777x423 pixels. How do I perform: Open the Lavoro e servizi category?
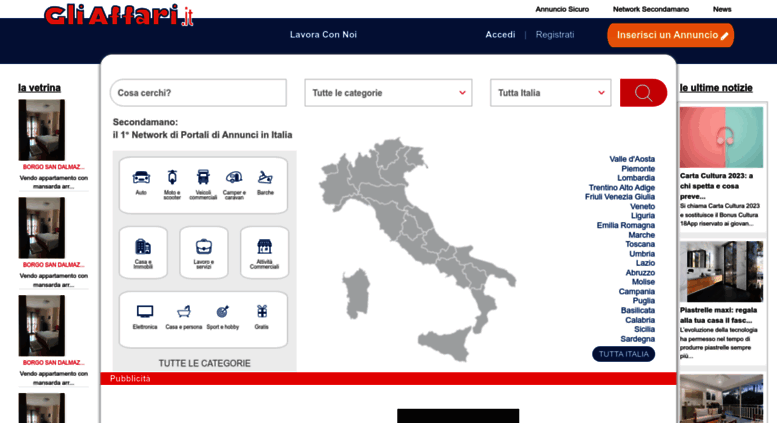point(204,253)
